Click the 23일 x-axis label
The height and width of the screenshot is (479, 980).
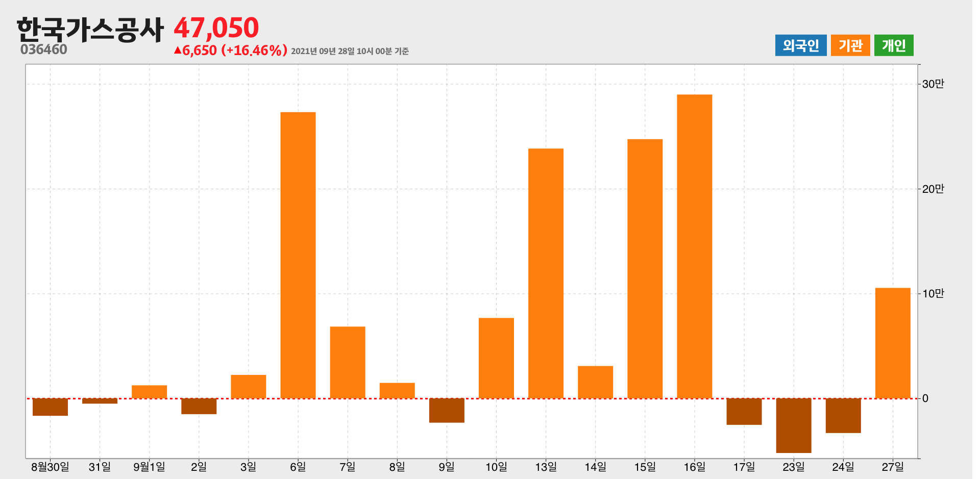794,467
